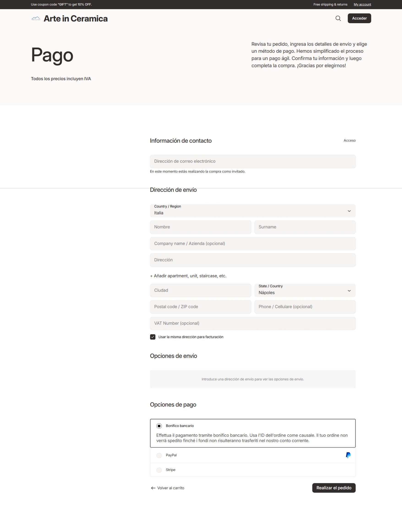This screenshot has width=402, height=532.
Task: Focus the Nombre input field
Action: click(x=200, y=227)
